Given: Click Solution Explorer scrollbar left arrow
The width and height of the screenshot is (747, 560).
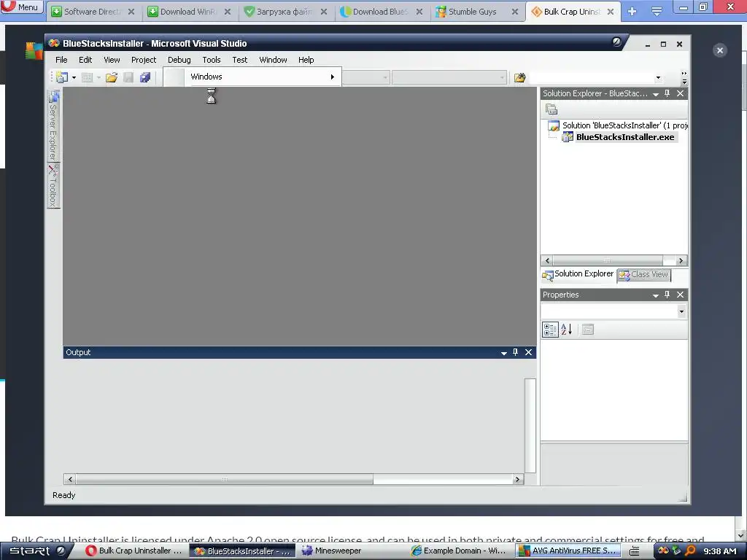Looking at the screenshot, I should [x=547, y=260].
